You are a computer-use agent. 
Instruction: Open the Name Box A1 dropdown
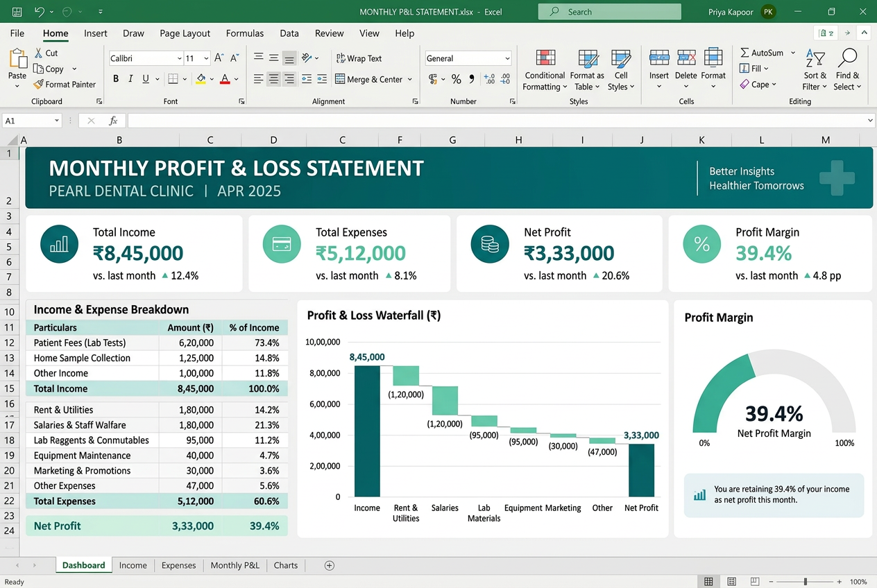[57, 121]
